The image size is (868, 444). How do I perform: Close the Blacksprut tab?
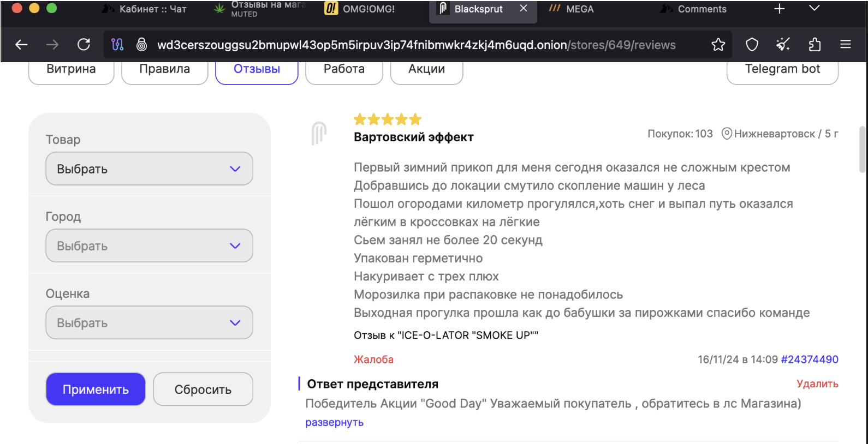pos(524,9)
